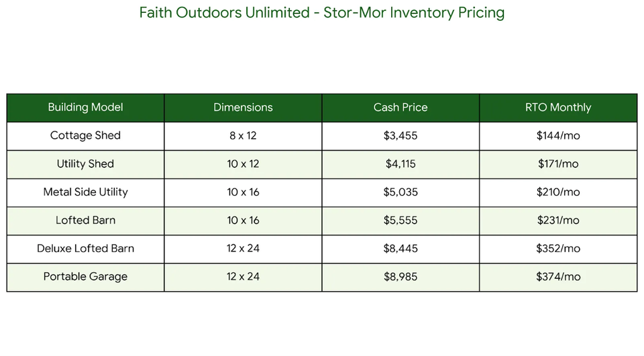Select the $8,445 cash price cell

point(400,248)
